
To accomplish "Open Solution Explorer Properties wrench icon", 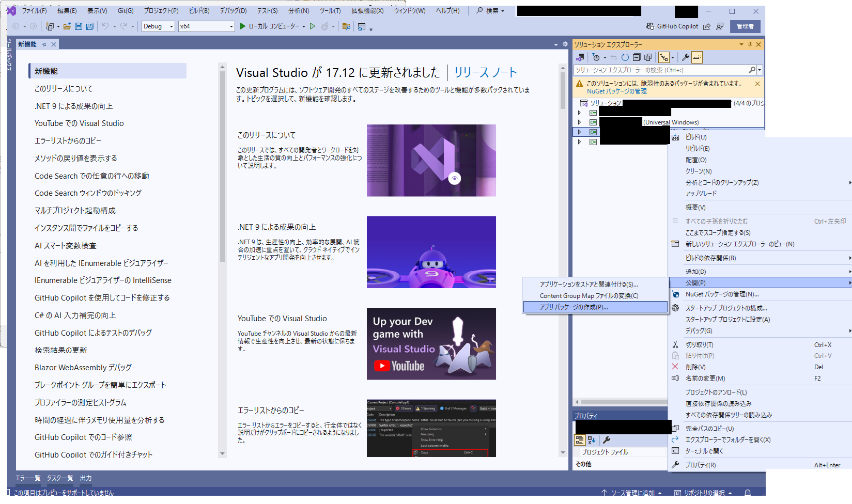I will point(686,57).
